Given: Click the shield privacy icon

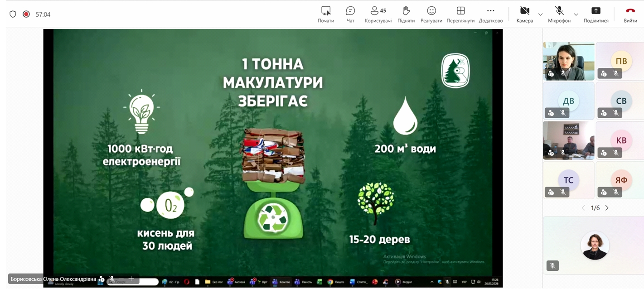Looking at the screenshot, I should click(13, 14).
